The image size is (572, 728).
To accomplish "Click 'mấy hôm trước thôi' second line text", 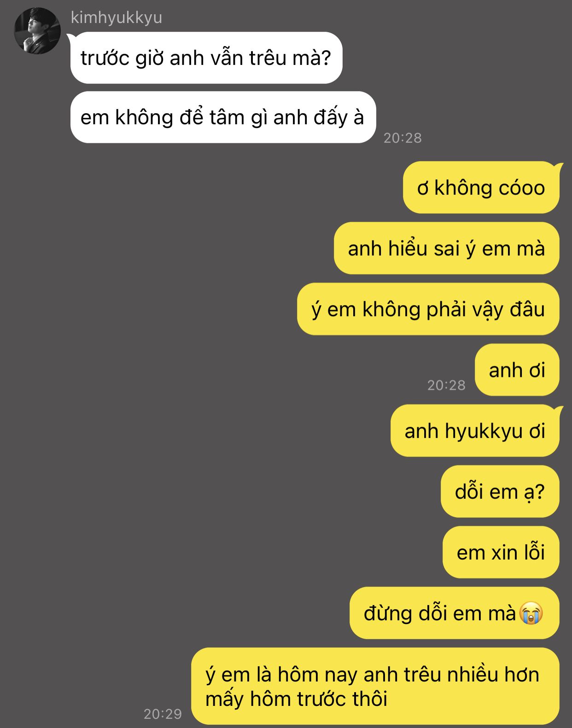I will 296,699.
